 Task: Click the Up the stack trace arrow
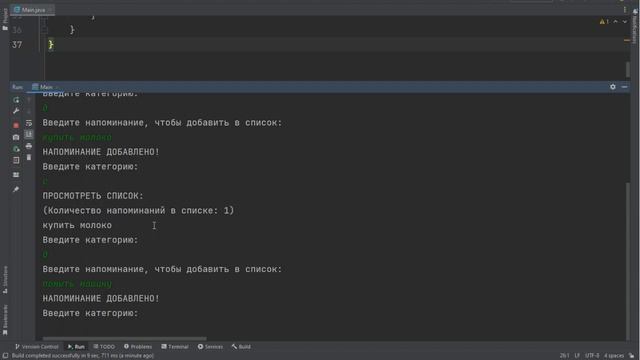pyautogui.click(x=29, y=100)
